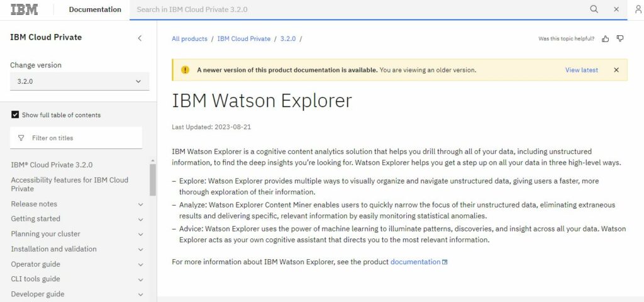Open the Developer guide topic
Viewport: 644px width, 302px height.
tap(37, 294)
